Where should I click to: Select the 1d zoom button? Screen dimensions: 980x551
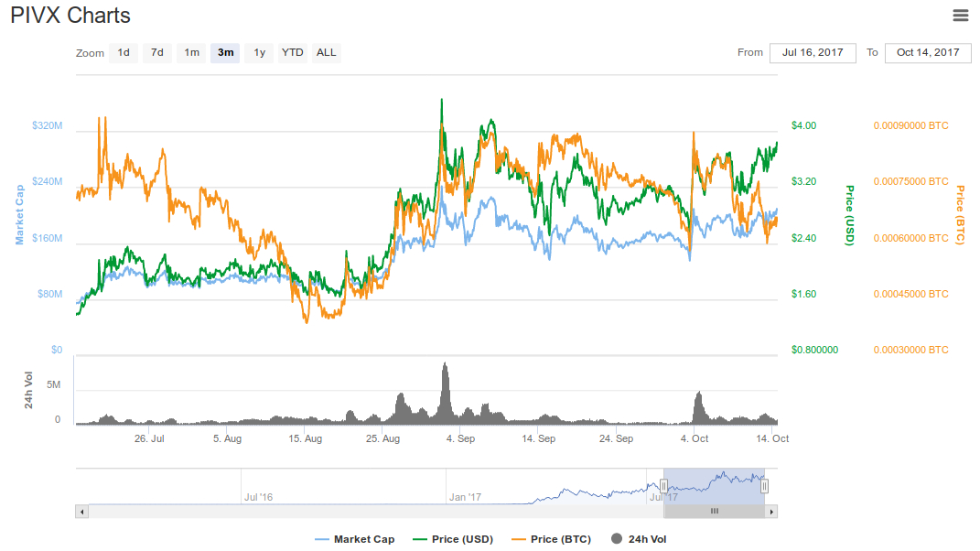point(124,52)
